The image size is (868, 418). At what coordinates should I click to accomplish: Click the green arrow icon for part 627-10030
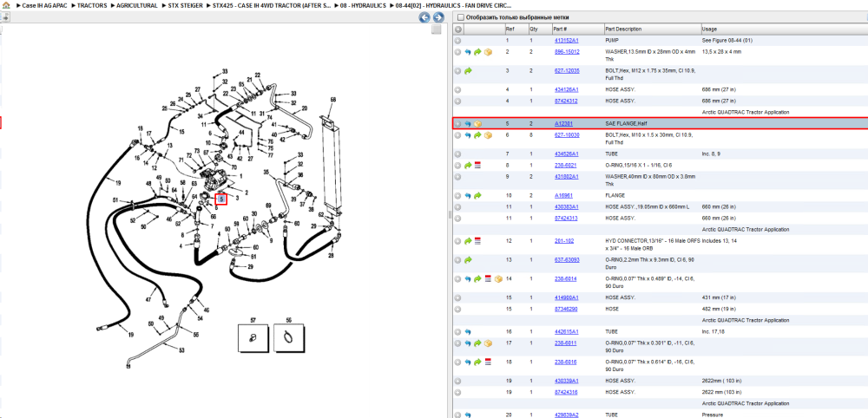tap(477, 135)
